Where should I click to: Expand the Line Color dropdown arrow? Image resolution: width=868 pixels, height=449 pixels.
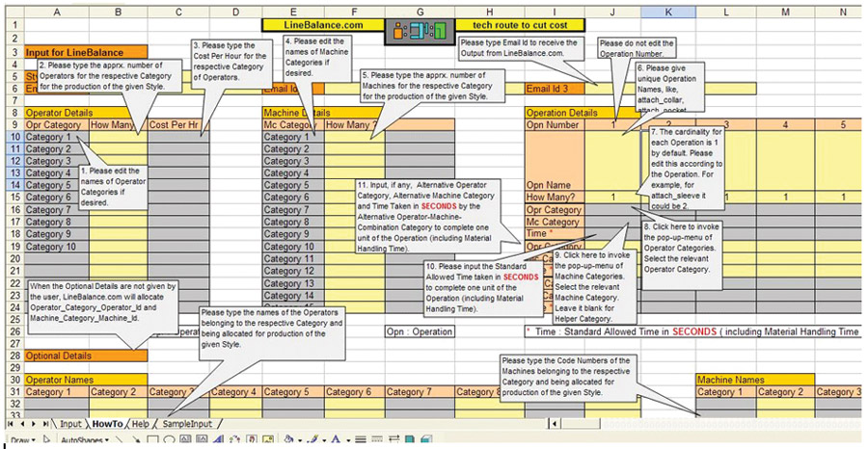[324, 440]
